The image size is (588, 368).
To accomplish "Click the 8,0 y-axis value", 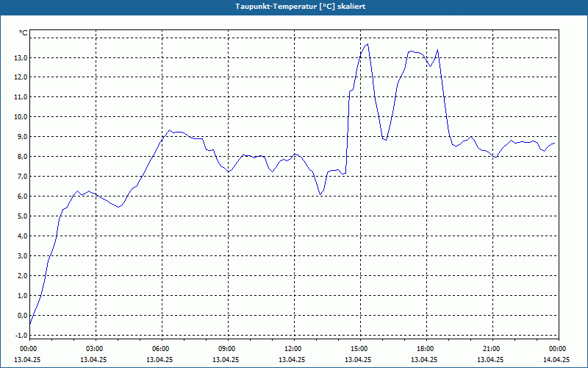I will (x=22, y=157).
